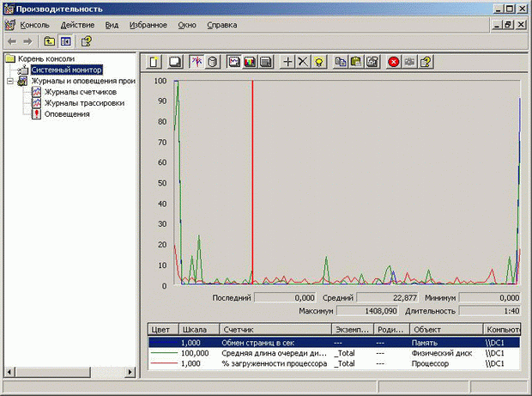Image resolution: width=532 pixels, height=396 pixels.
Task: Click the View Log Data cylinder icon
Action: (212, 61)
